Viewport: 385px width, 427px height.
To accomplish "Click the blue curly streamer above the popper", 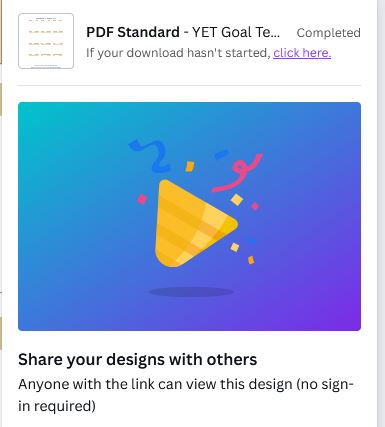I will [x=150, y=155].
